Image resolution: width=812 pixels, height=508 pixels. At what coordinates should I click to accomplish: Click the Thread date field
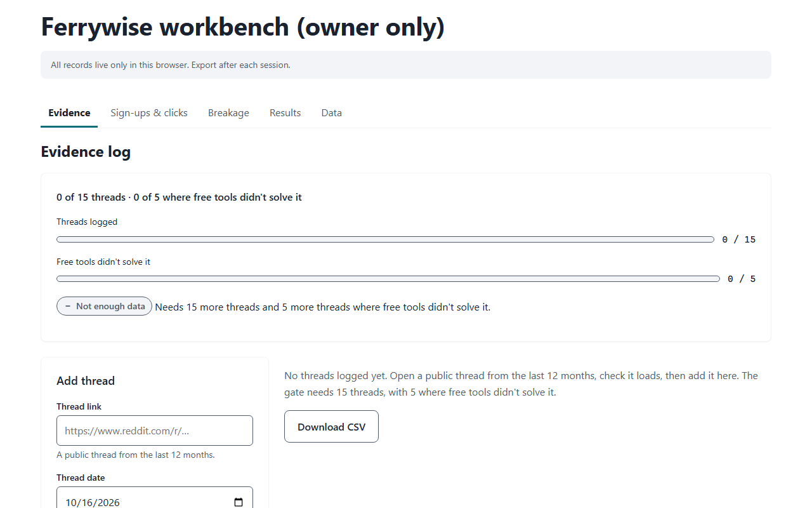155,498
